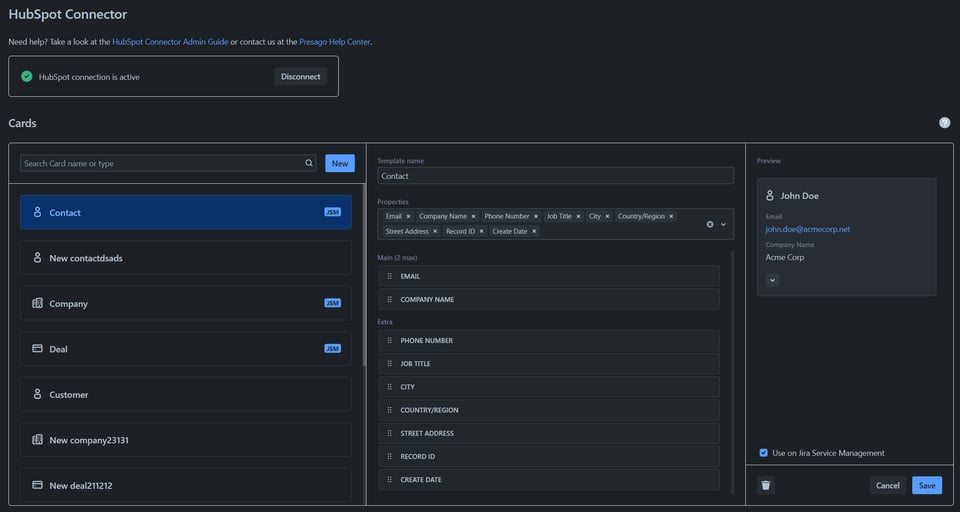The image size is (960, 512).
Task: Select the New company23131 card
Action: pyautogui.click(x=186, y=440)
